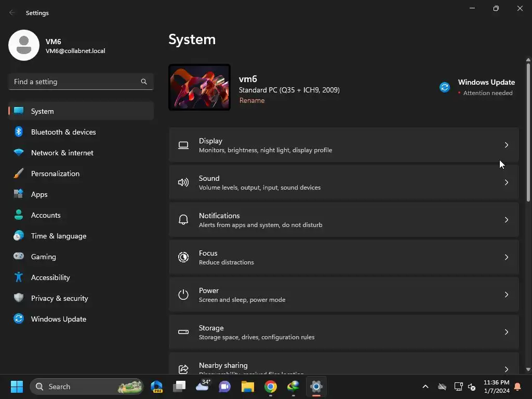Click the VM6 account name
This screenshot has height=399, width=532.
coord(54,42)
